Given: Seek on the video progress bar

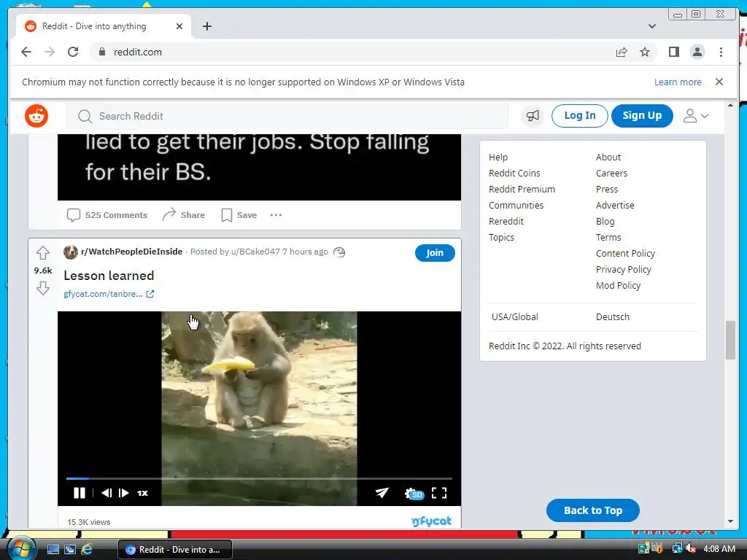Looking at the screenshot, I should point(259,478).
